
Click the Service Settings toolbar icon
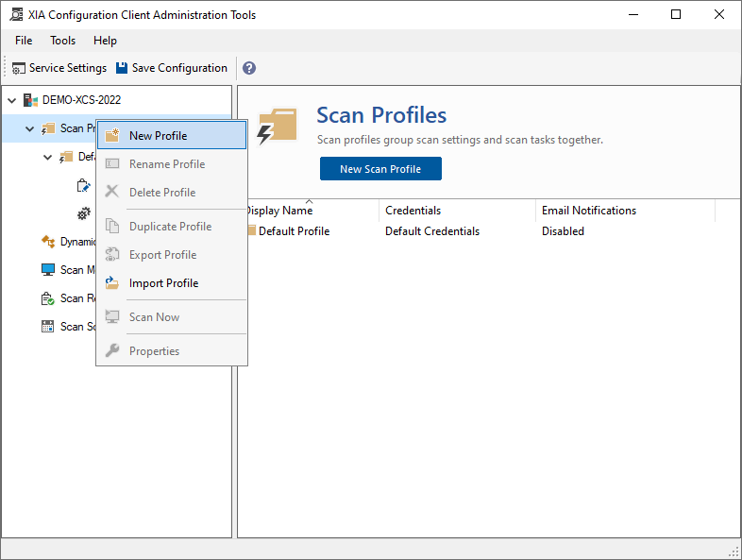(19, 68)
